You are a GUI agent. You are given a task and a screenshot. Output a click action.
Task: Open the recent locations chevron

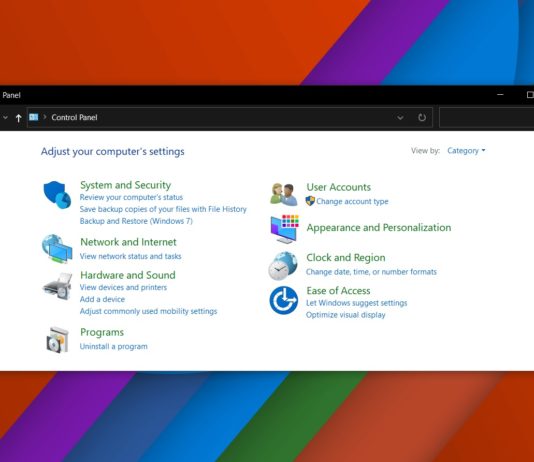coord(5,117)
